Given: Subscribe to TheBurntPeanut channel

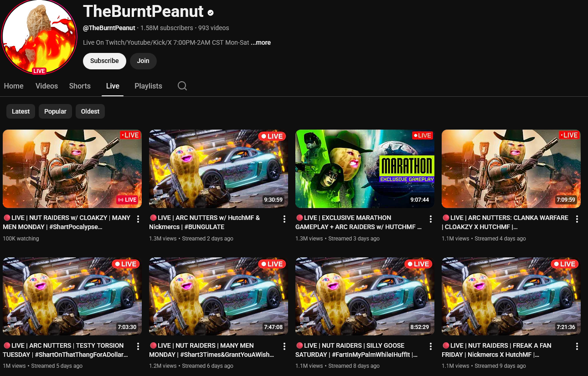Looking at the screenshot, I should pos(104,61).
